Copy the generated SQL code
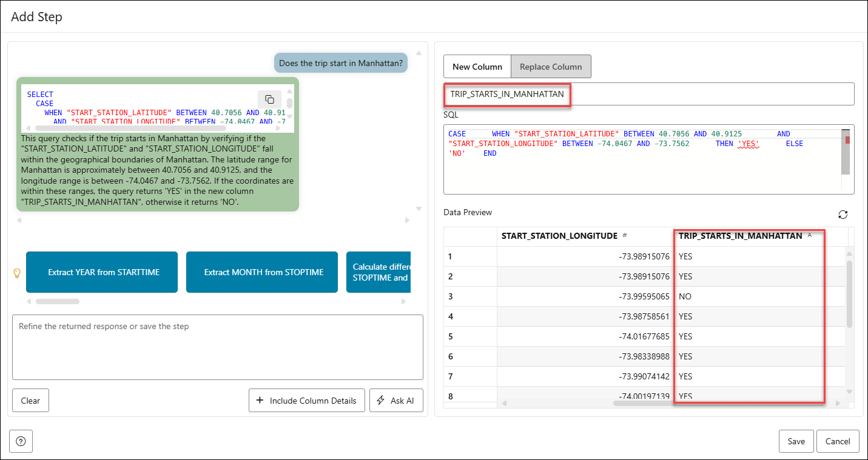868x460 pixels. pos(269,99)
